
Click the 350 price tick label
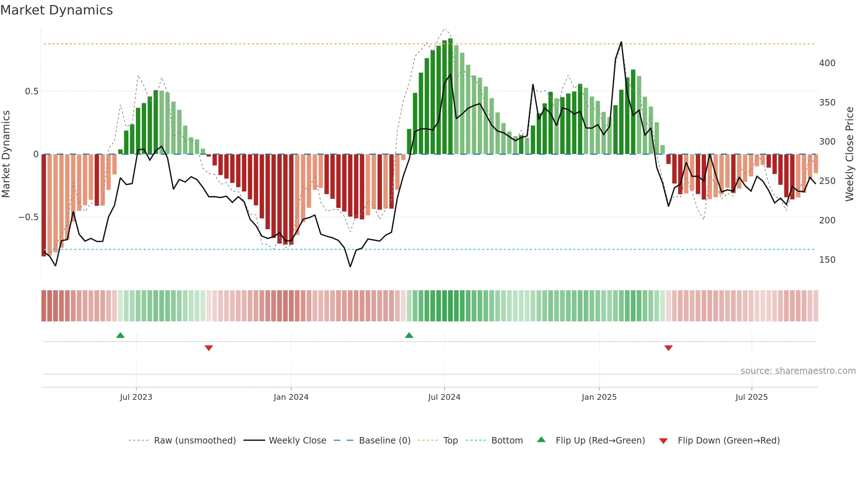[x=827, y=103]
